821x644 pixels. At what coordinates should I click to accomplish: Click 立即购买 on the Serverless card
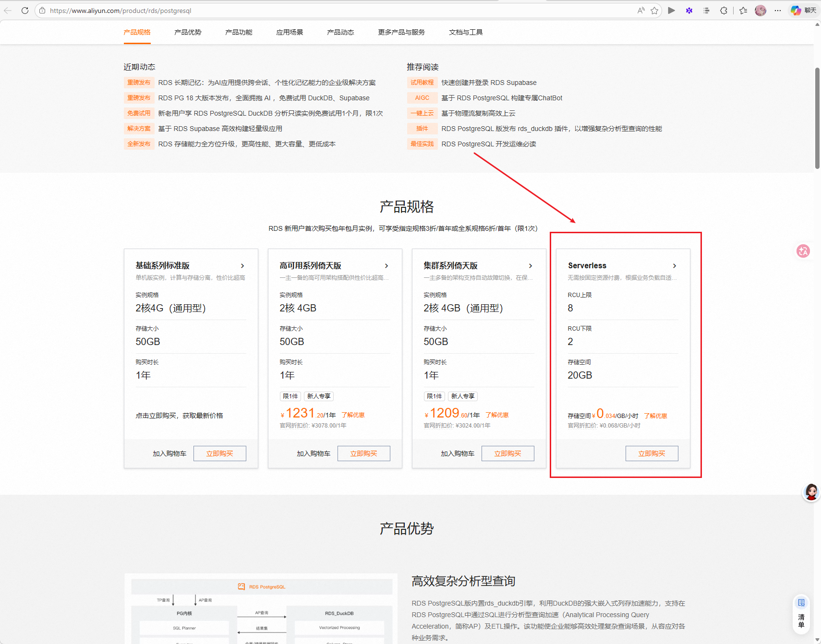[x=652, y=453]
